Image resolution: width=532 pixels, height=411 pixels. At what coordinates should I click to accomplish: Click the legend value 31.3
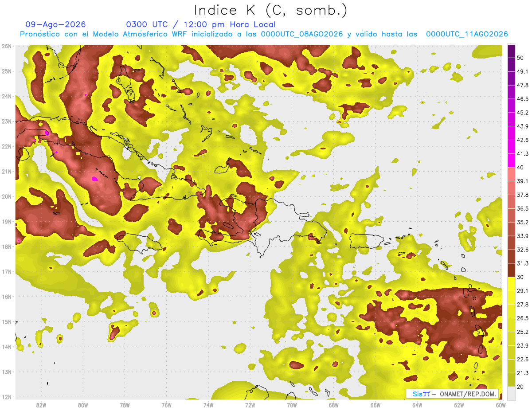523,263
